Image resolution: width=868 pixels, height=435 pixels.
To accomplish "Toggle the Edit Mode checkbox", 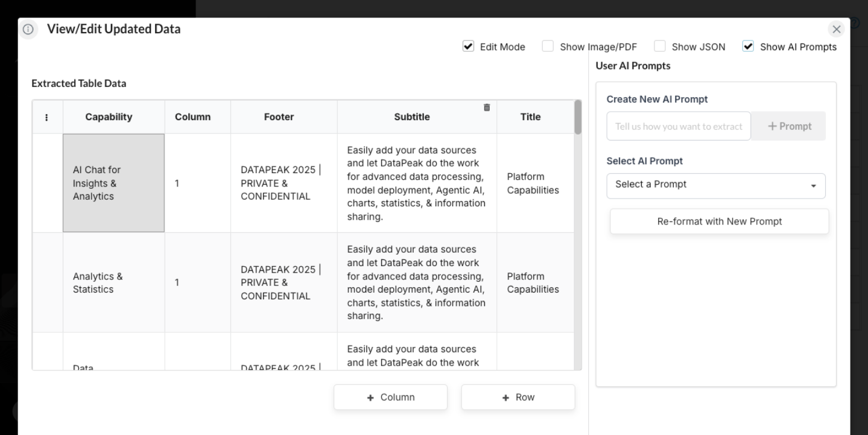I will (467, 46).
